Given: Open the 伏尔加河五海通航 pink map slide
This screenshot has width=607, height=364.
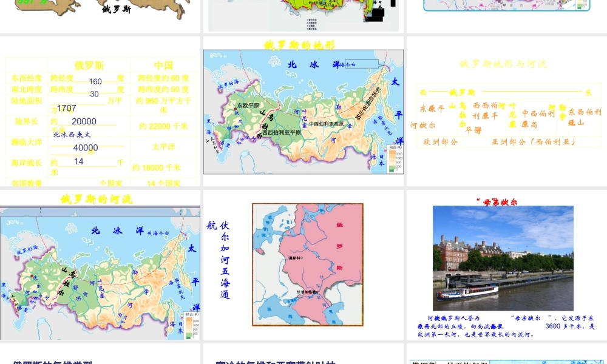Looking at the screenshot, I should pos(303,265).
